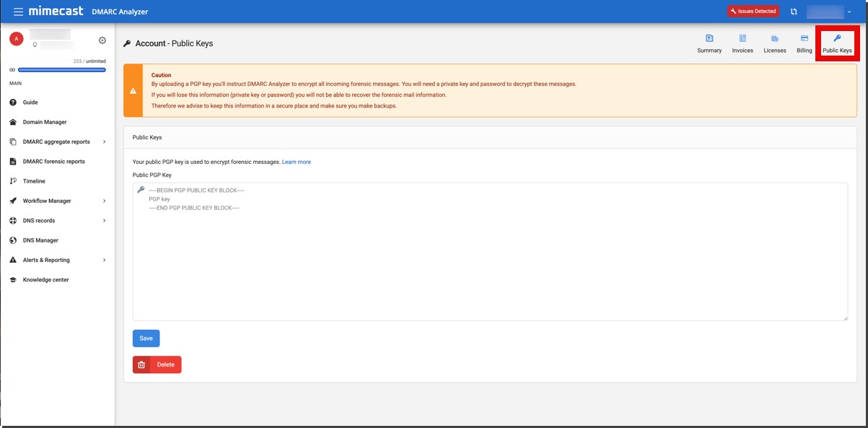
Task: Save the public PGP key
Action: (146, 338)
